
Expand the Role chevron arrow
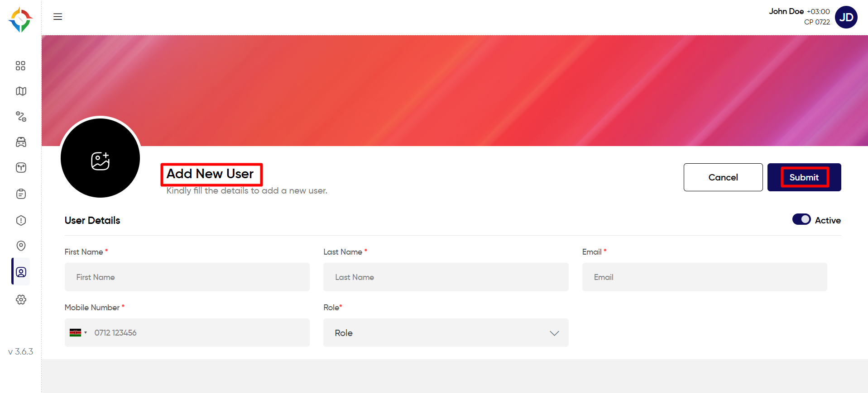click(x=554, y=333)
